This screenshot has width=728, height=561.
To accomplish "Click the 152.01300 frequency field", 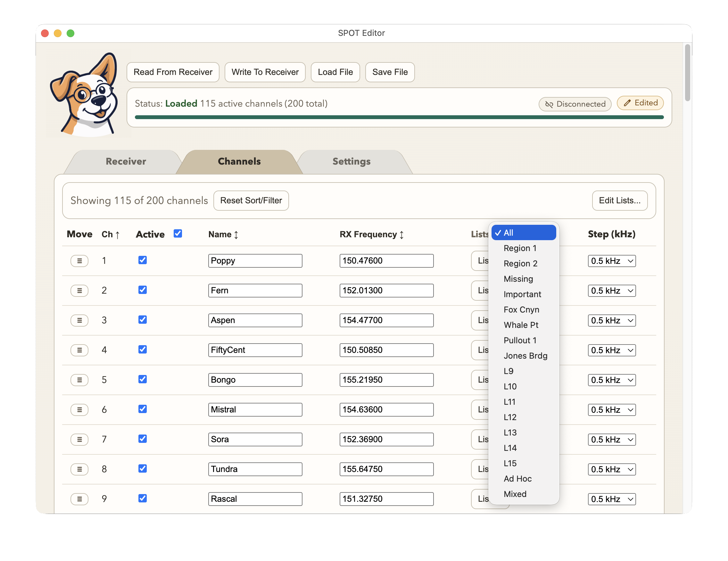I will click(386, 290).
